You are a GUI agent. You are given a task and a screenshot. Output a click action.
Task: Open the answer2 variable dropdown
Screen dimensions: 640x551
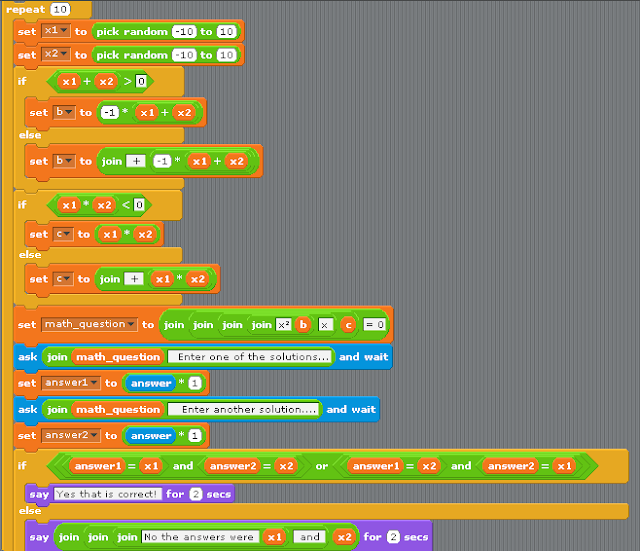tap(71, 435)
